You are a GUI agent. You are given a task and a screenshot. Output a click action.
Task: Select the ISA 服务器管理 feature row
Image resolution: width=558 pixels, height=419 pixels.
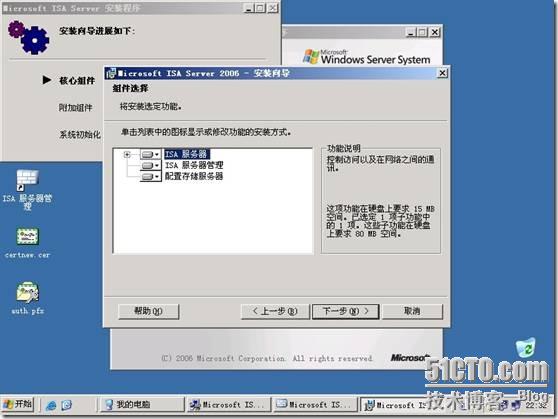(194, 165)
